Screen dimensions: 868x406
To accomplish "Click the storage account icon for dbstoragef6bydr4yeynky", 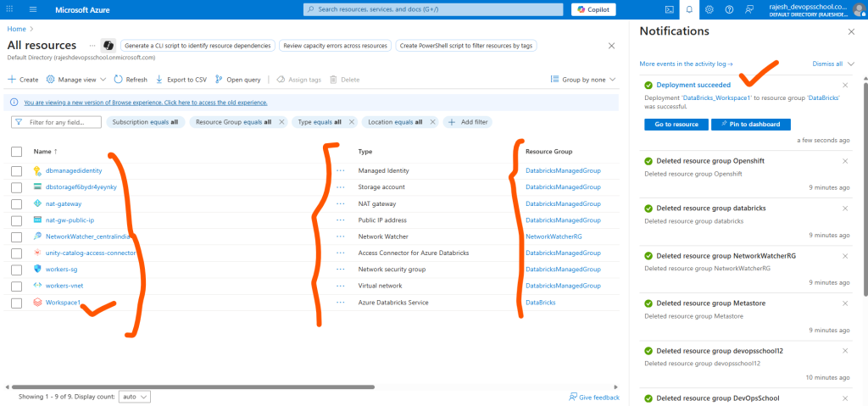I will tap(37, 186).
